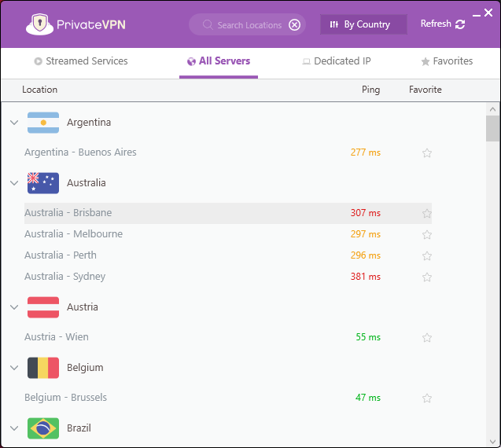Click the Austria flag icon
The height and width of the screenshot is (448, 501).
[43, 307]
